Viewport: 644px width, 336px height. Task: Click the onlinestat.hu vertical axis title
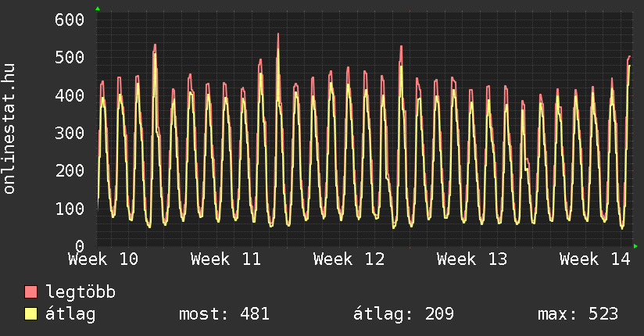9,129
